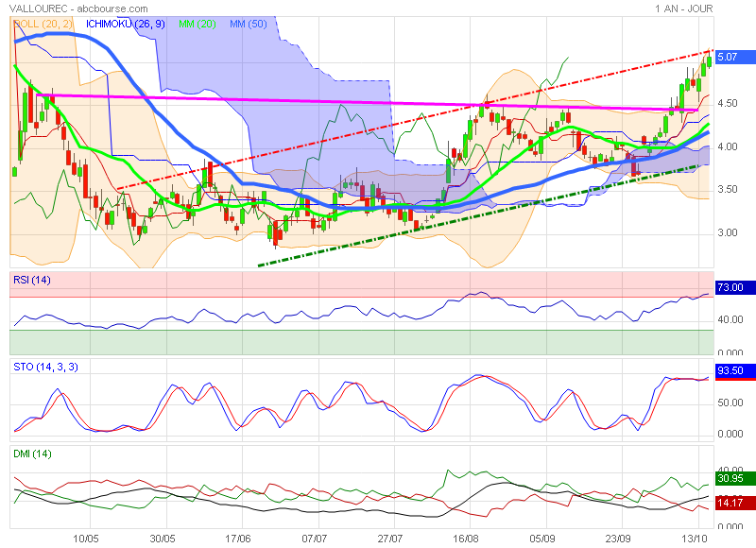Image resolution: width=756 pixels, height=548 pixels.
Task: Click the 40.00 RSI axis label
Action: [730, 319]
